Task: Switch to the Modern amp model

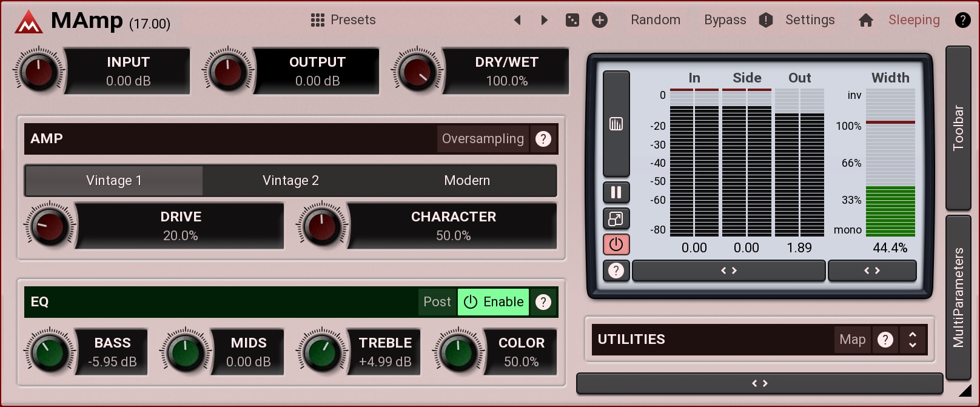Action: click(x=467, y=181)
